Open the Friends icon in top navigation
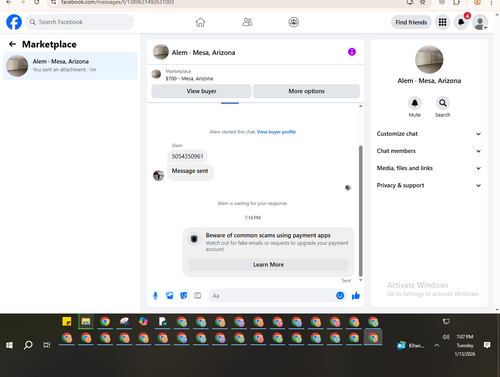The height and width of the screenshot is (377, 500). (x=247, y=22)
